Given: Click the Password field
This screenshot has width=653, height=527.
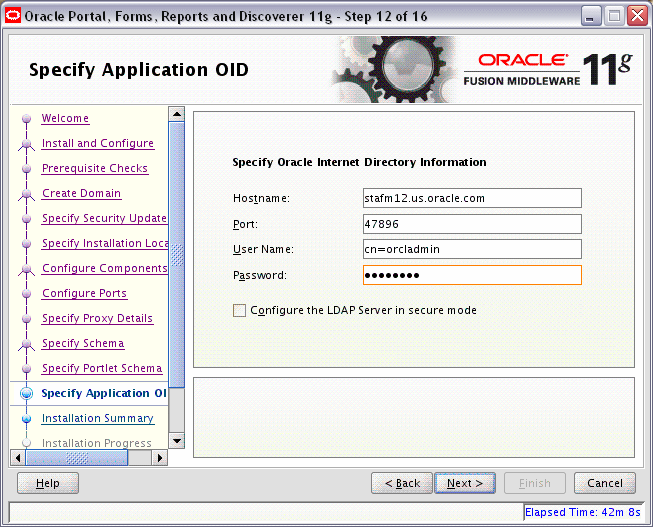Looking at the screenshot, I should (472, 275).
